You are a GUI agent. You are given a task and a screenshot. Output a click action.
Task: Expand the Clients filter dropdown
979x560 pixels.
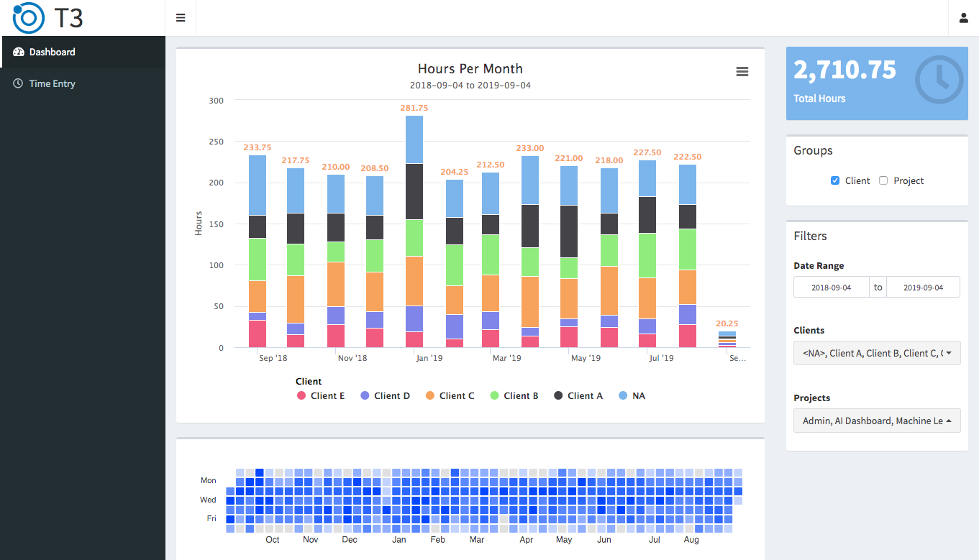point(877,353)
